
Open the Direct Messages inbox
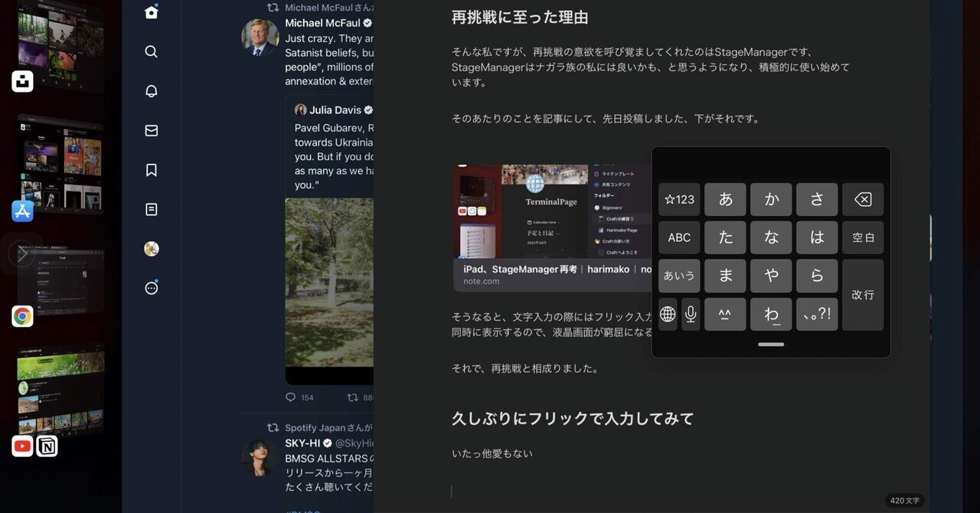(150, 130)
